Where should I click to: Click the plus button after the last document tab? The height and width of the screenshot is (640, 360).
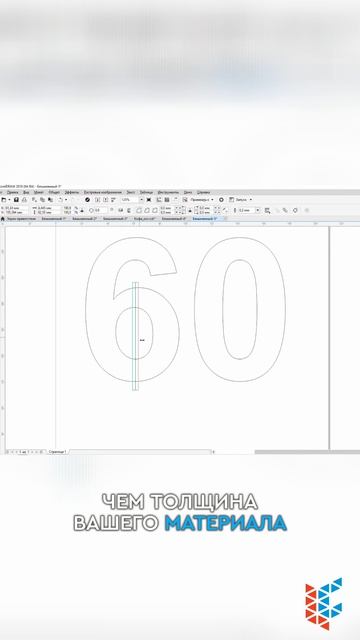pos(225,219)
